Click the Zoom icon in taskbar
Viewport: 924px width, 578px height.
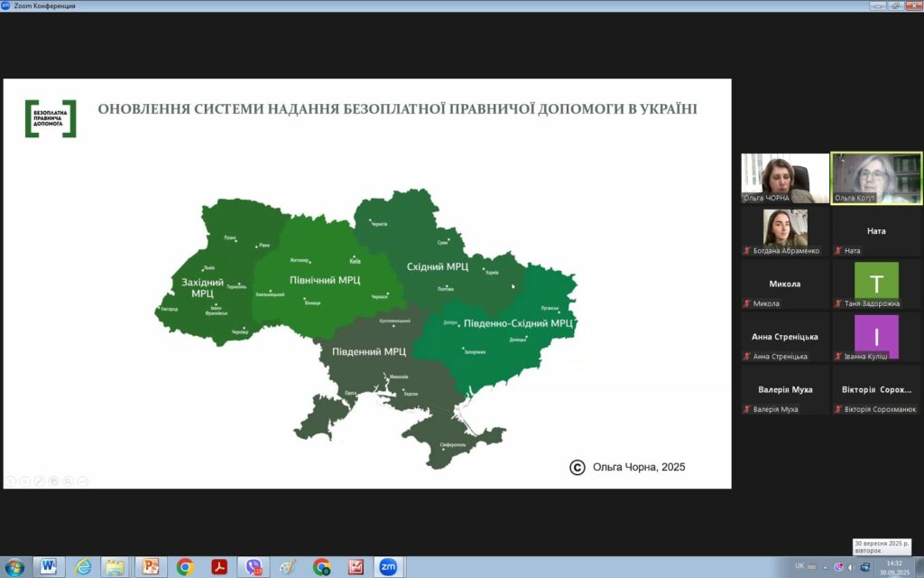pos(389,567)
